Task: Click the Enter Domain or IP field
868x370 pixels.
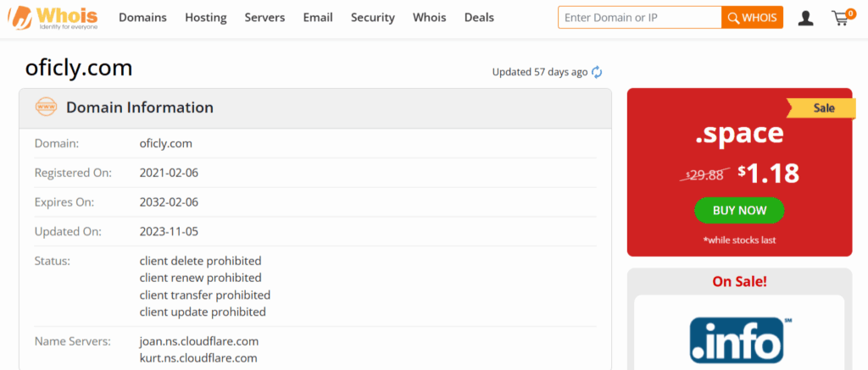Action: 640,18
